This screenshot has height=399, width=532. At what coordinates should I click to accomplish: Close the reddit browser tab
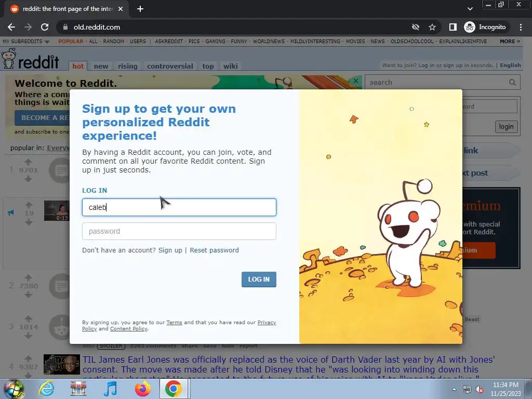tap(121, 9)
